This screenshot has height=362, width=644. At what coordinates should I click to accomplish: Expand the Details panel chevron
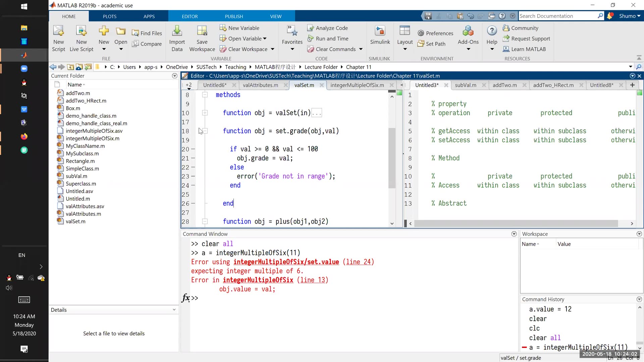(174, 310)
